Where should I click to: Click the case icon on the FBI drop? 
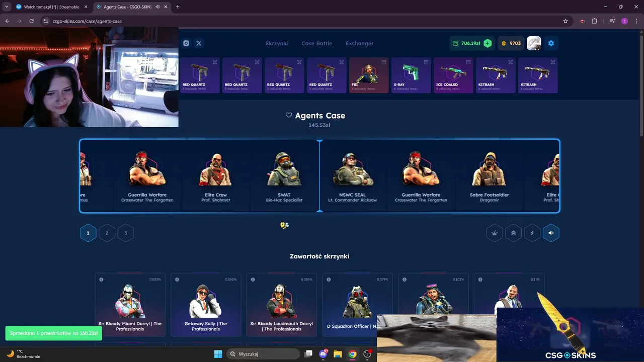click(384, 62)
